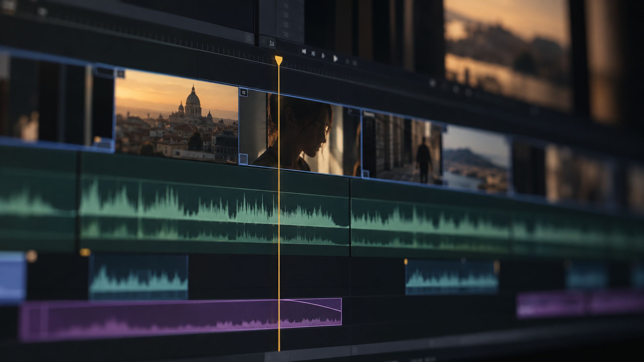The width and height of the screenshot is (644, 362).
Task: Click the small play triangle left of the large play button
Action: [x=324, y=56]
